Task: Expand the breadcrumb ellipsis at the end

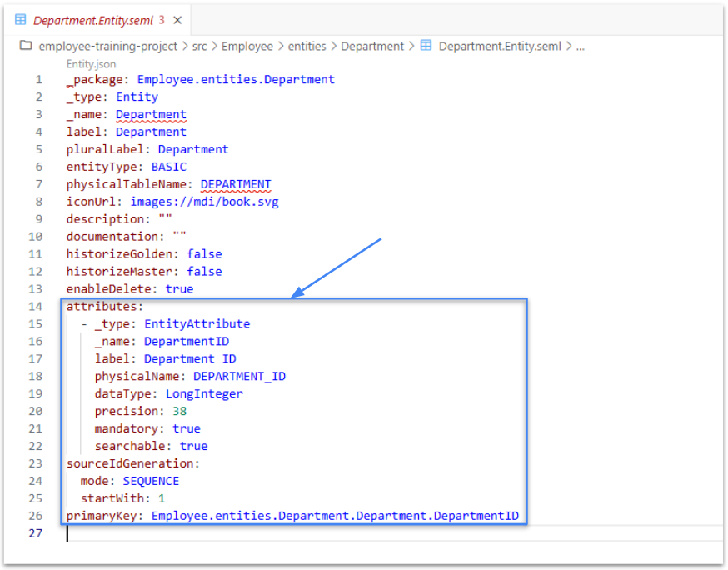Action: 581,47
